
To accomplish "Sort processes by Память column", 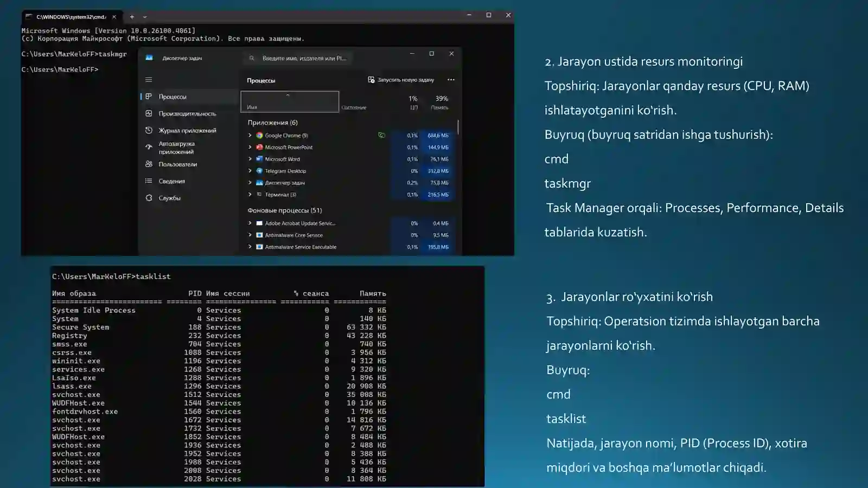I will (440, 102).
